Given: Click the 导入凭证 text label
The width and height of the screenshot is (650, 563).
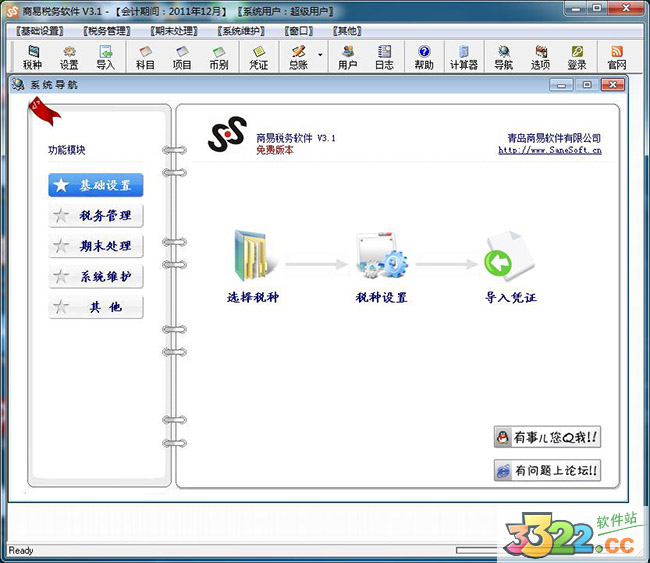Looking at the screenshot, I should pyautogui.click(x=511, y=297).
